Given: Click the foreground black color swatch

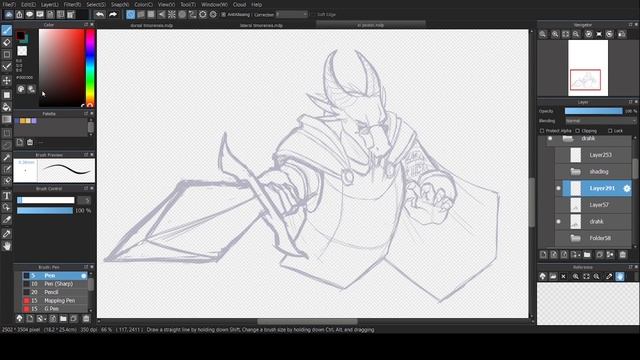Looking at the screenshot, I should 20,36.
